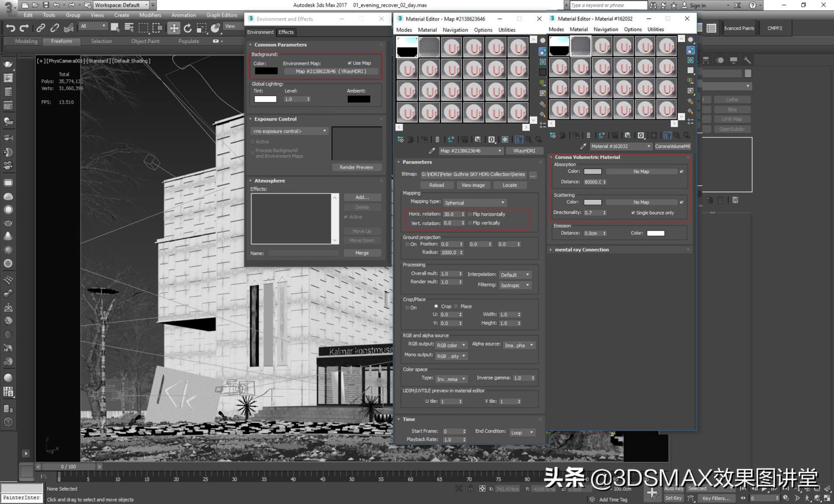Image resolution: width=834 pixels, height=504 pixels.
Task: Toggle the Use Map checkbox
Action: (x=350, y=63)
